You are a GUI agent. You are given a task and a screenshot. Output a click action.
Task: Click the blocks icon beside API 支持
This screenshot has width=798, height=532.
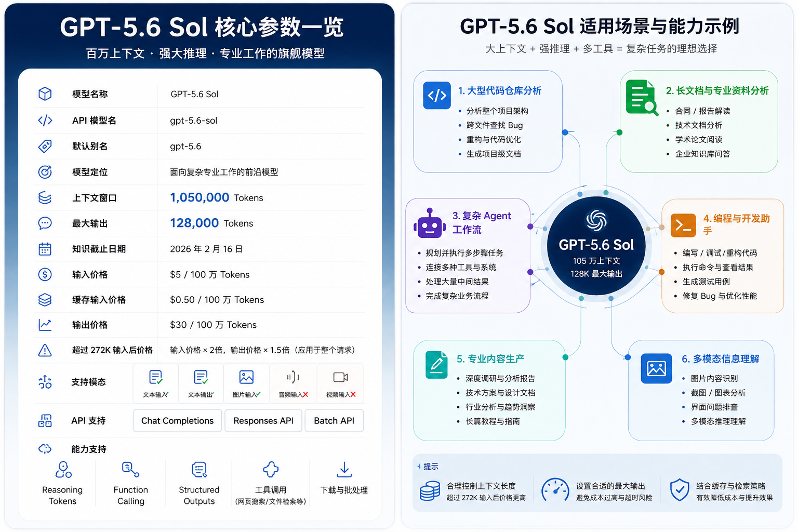(x=45, y=421)
